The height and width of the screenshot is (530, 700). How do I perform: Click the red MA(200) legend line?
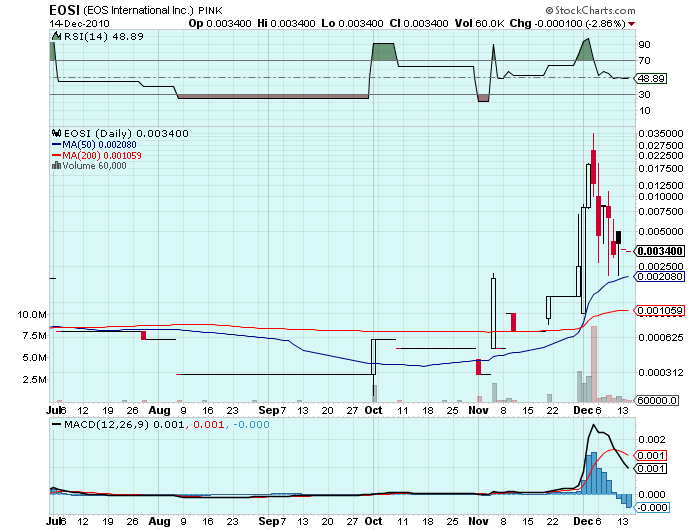point(56,155)
